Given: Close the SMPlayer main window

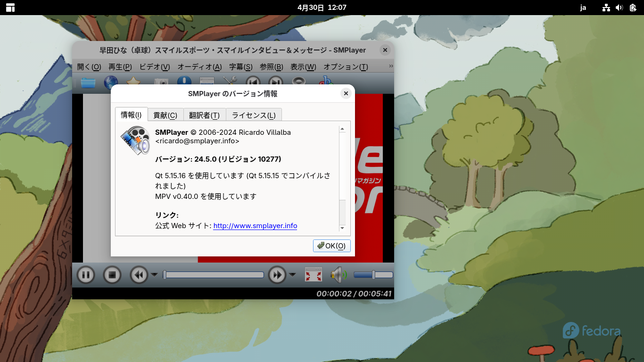Looking at the screenshot, I should (x=385, y=50).
